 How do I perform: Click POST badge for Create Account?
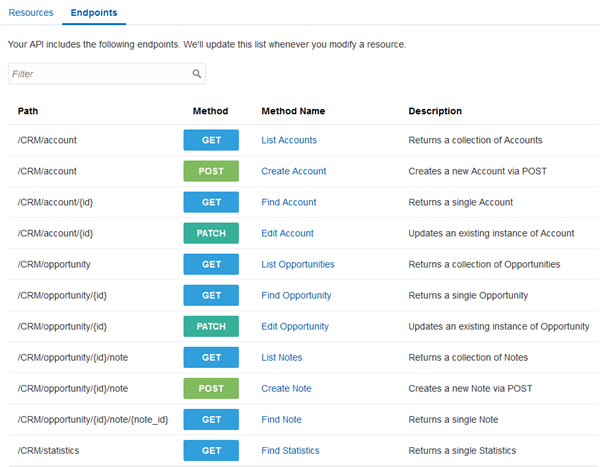pos(211,171)
